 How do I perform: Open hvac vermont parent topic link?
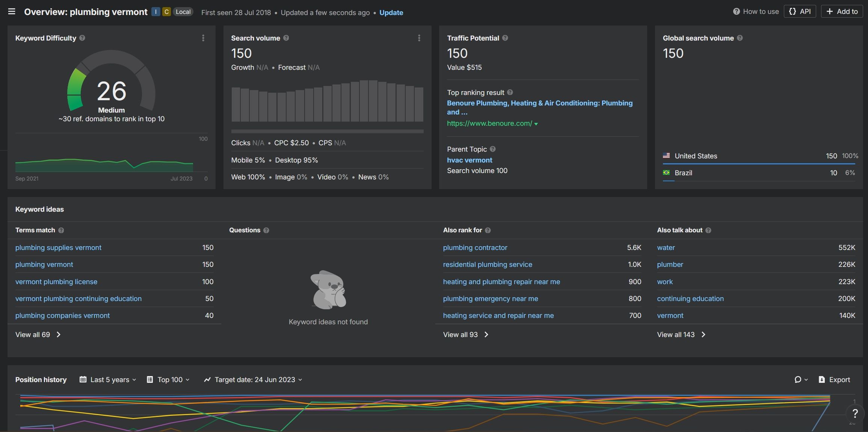pos(469,160)
